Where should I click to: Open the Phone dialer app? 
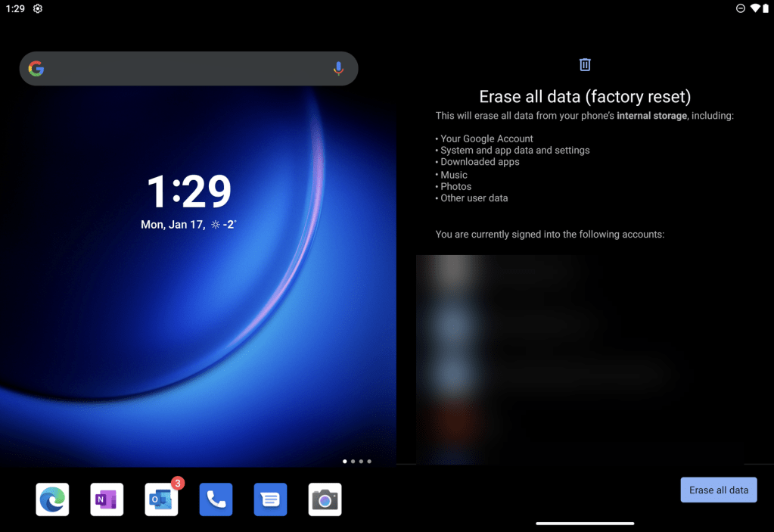tap(216, 499)
